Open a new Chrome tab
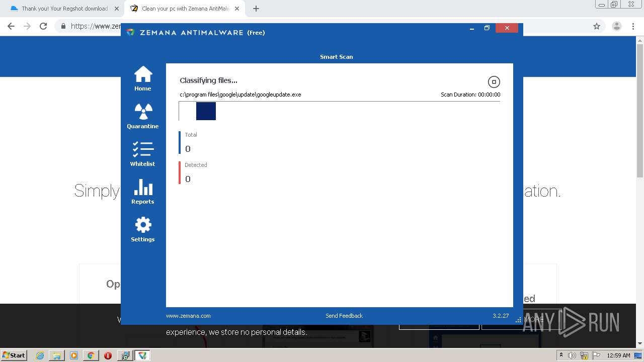This screenshot has width=644, height=362. tap(256, 9)
